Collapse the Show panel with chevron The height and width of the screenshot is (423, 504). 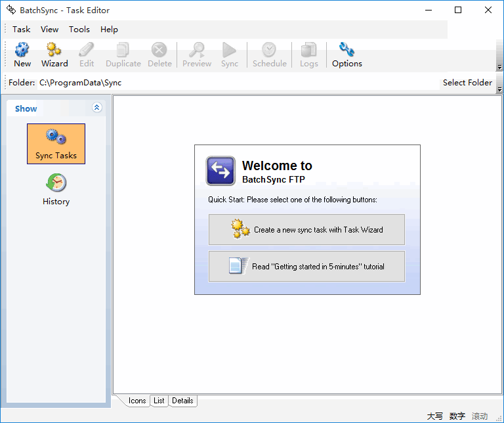(96, 107)
